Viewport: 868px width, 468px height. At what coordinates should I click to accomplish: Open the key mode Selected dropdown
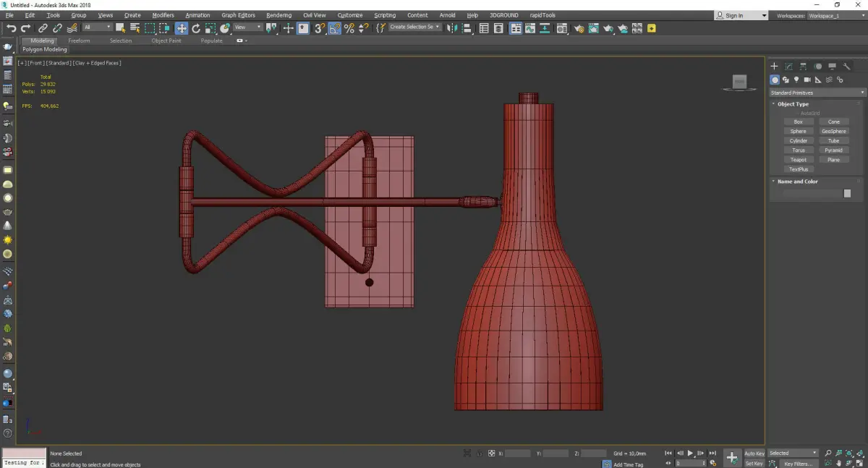click(793, 453)
